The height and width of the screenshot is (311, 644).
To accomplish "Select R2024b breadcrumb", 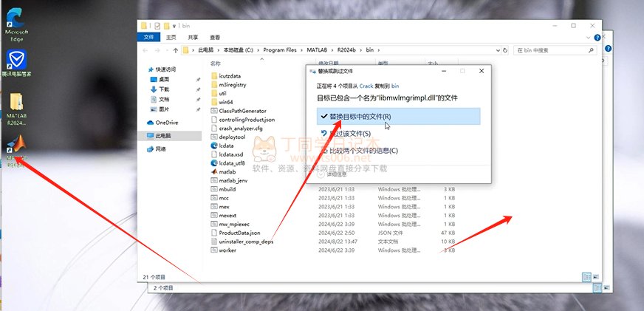I will pos(346,50).
